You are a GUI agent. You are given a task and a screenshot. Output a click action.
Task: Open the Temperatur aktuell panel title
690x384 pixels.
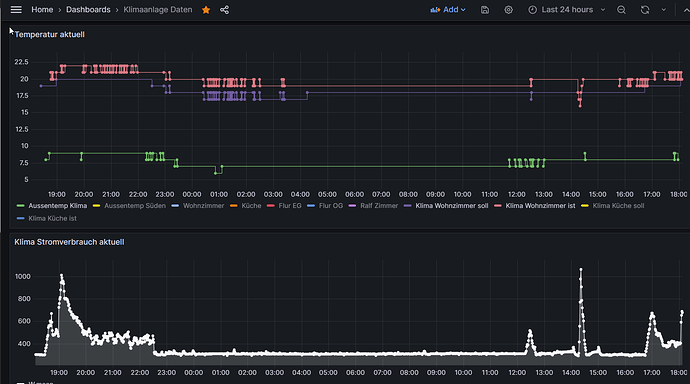(49, 34)
